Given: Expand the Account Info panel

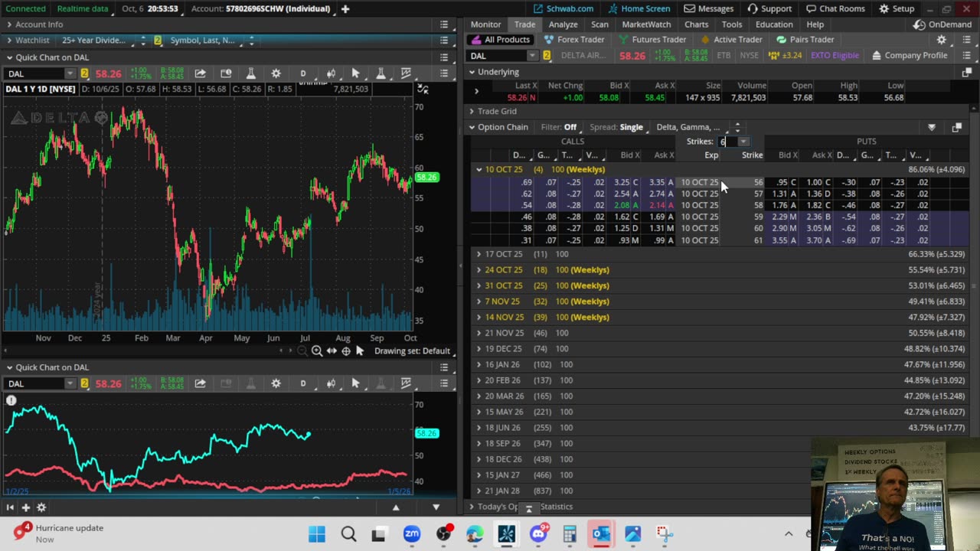Looking at the screenshot, I should click(9, 24).
